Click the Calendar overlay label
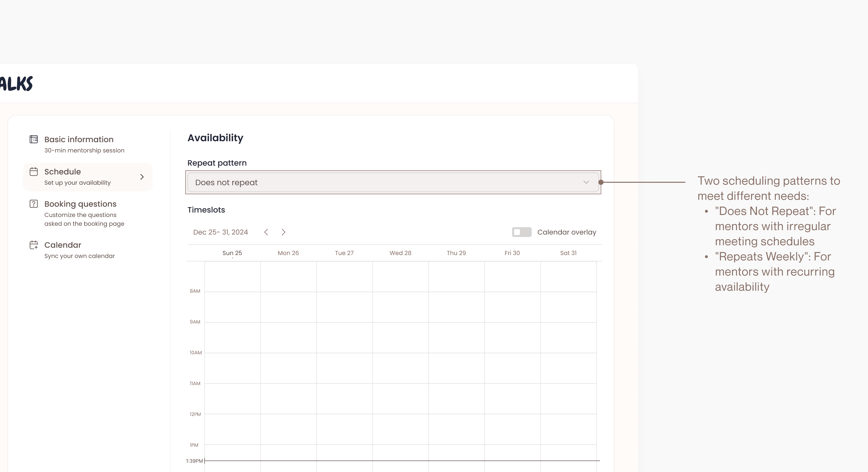 point(567,232)
